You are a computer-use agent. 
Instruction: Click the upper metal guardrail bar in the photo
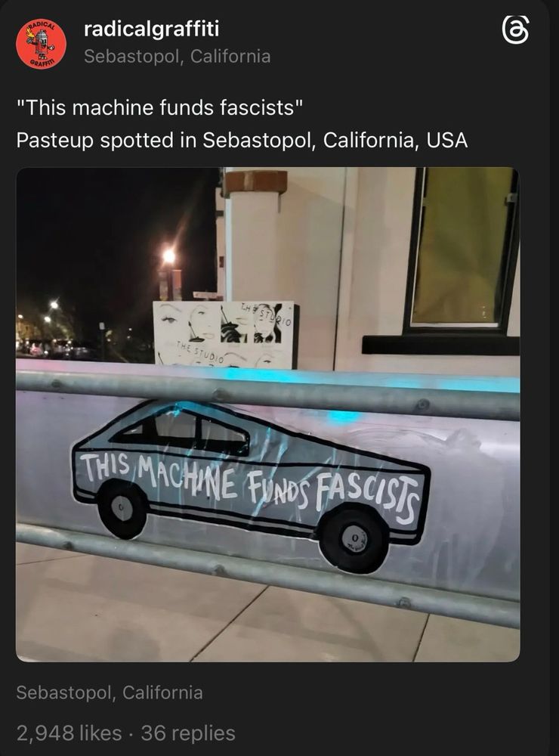(x=268, y=394)
